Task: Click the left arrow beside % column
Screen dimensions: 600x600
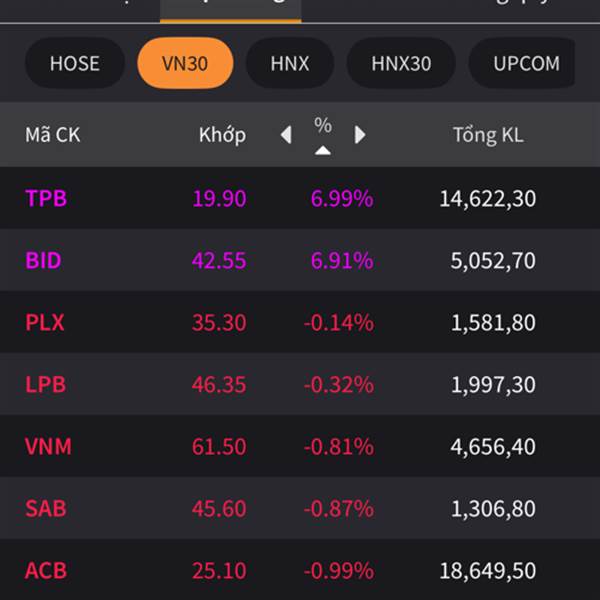Action: (x=286, y=135)
